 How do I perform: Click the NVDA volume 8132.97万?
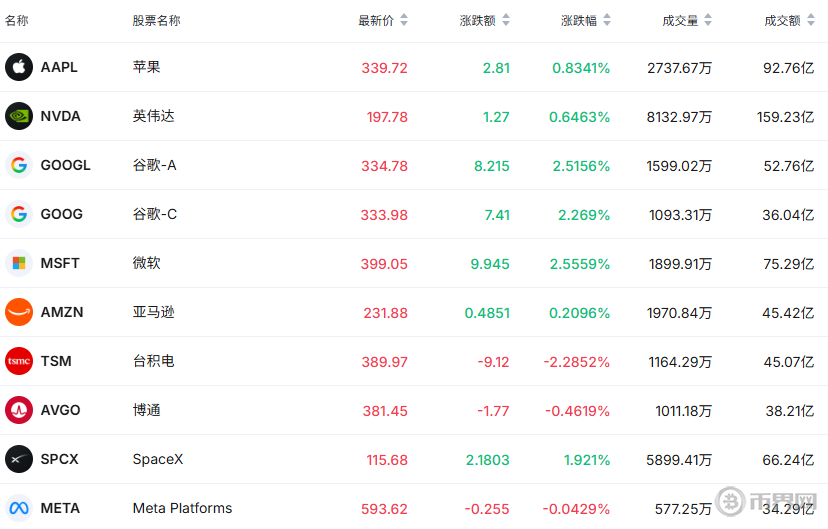[x=679, y=117]
